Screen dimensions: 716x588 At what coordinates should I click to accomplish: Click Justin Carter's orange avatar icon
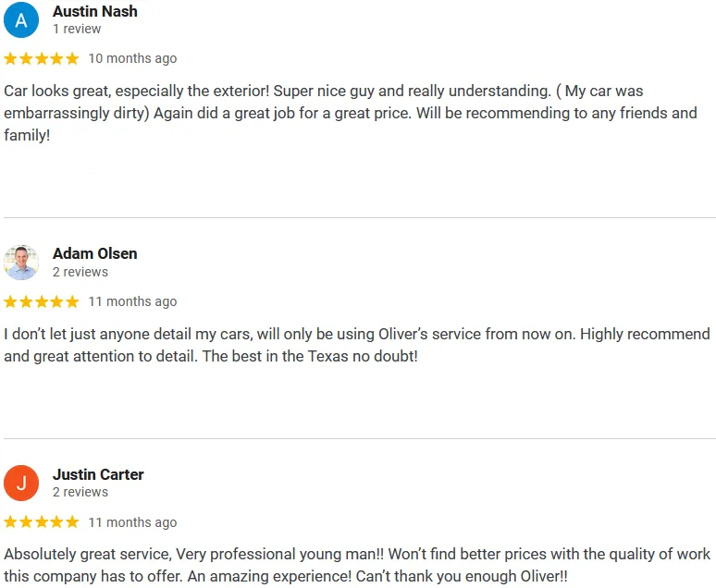pos(21,483)
